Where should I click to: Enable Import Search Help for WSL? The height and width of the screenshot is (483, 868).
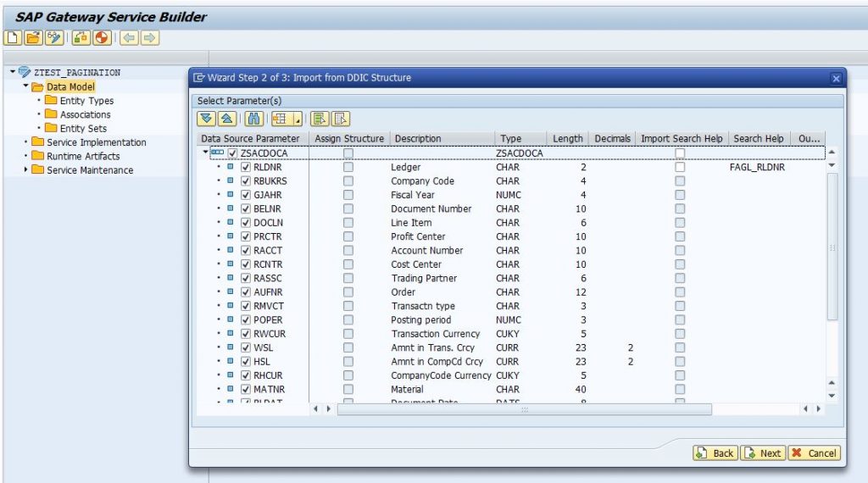[x=680, y=347]
